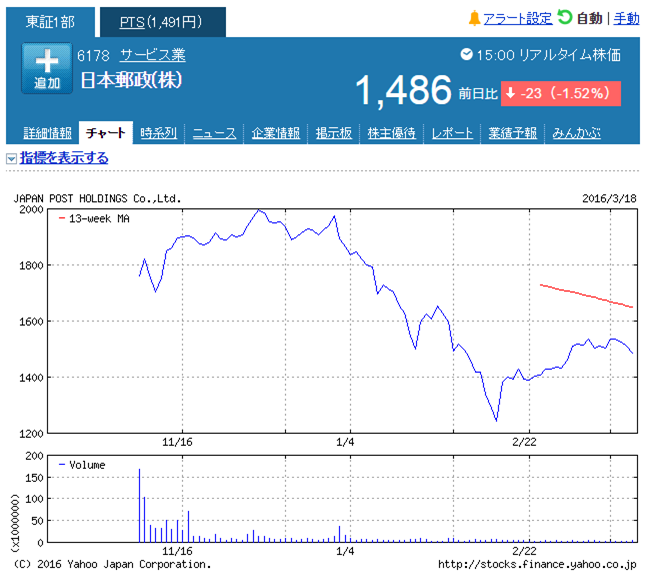Screen dimensions: 648x579
Task: Switch to the 東証1部 tab
Action: point(50,22)
